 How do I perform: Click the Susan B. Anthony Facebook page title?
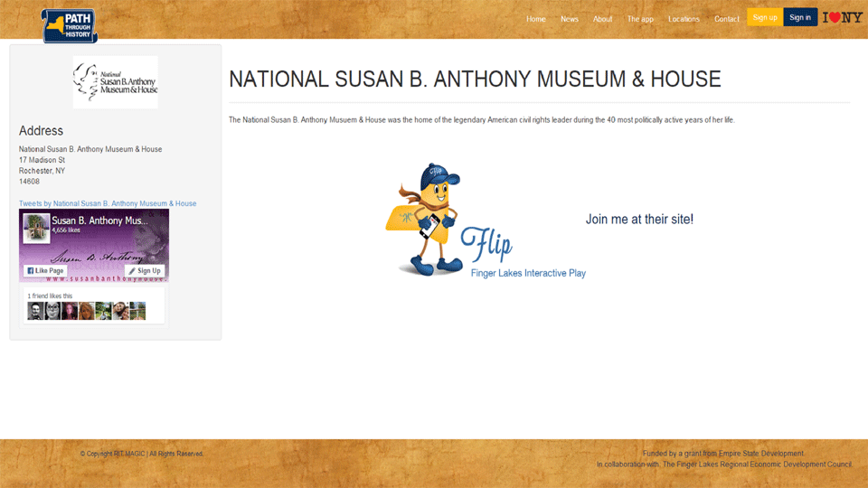click(99, 221)
